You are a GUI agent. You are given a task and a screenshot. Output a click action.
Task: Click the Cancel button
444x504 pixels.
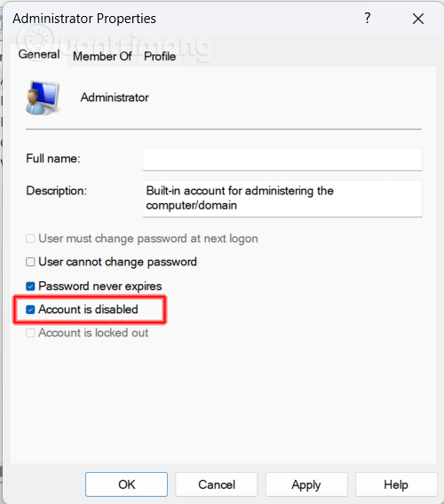click(x=217, y=484)
